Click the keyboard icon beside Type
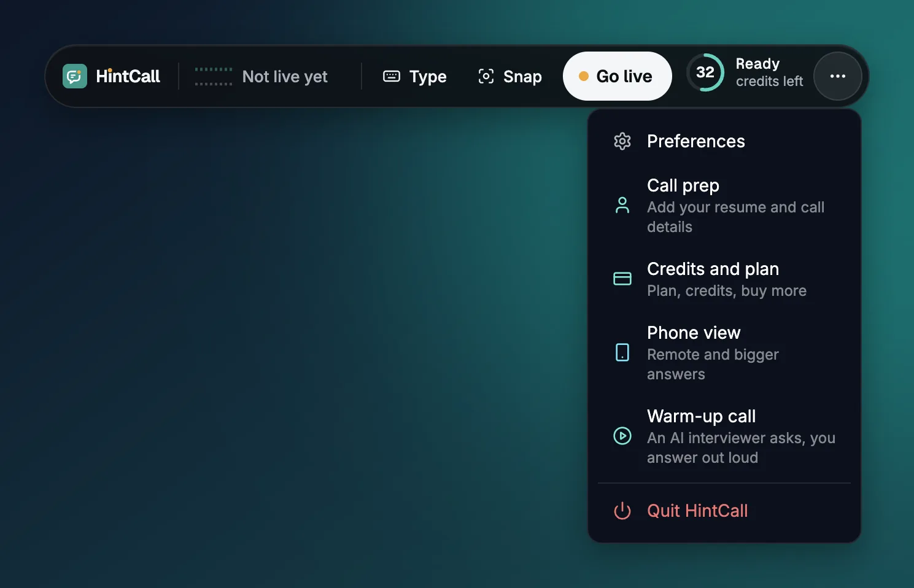Viewport: 914px width, 588px height. [392, 76]
